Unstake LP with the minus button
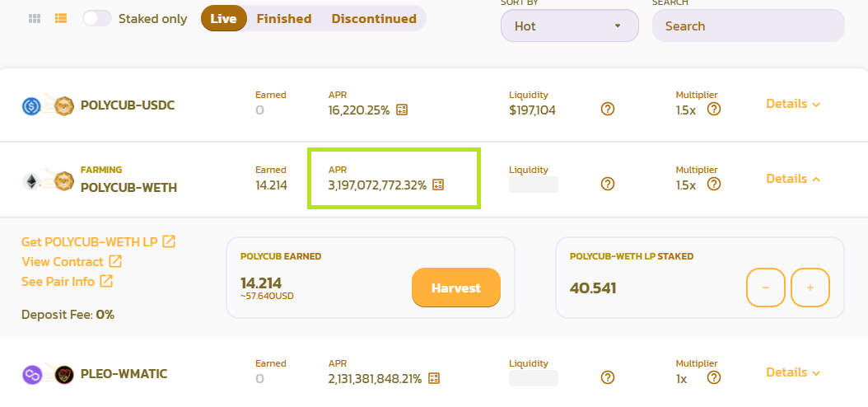This screenshot has width=868, height=407. [766, 288]
